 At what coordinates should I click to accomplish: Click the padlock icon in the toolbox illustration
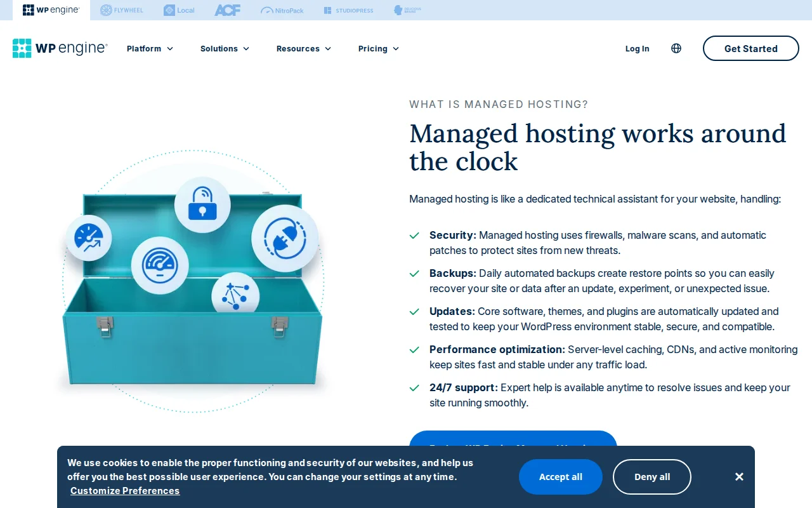[x=202, y=203]
